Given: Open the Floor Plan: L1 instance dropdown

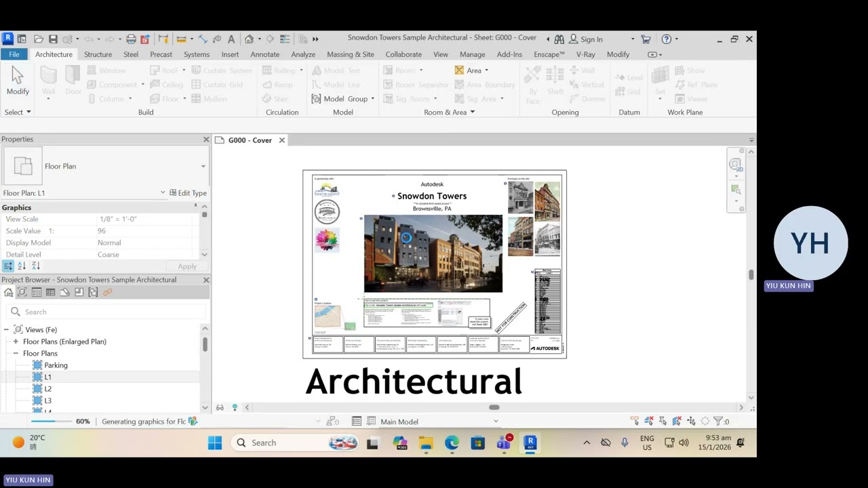Looking at the screenshot, I should click(163, 192).
